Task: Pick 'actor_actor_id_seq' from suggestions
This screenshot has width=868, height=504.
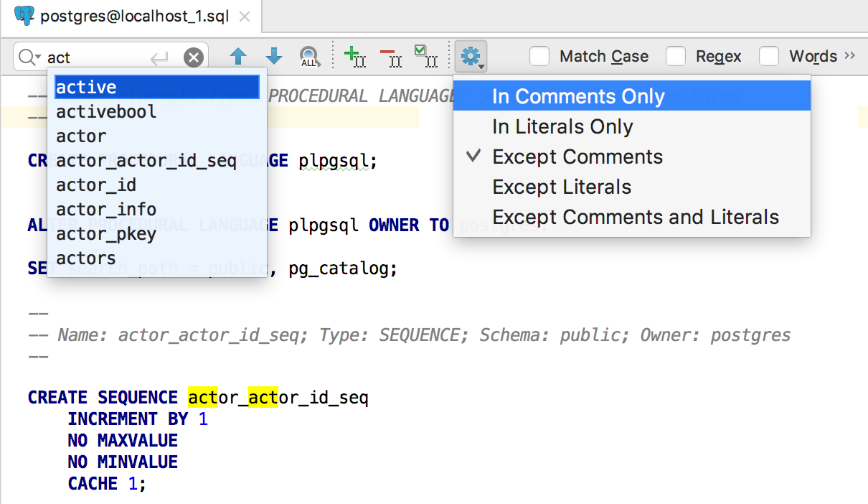Action: pos(157,161)
